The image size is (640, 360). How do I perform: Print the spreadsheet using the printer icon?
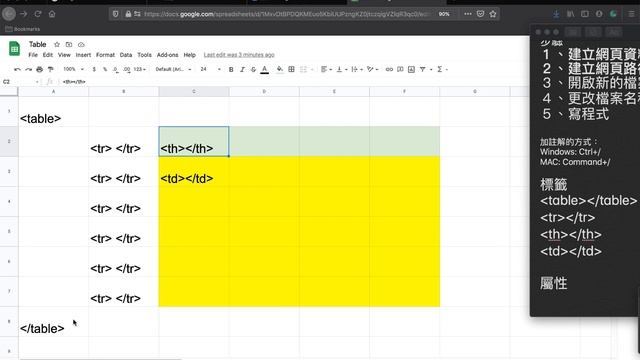39,69
